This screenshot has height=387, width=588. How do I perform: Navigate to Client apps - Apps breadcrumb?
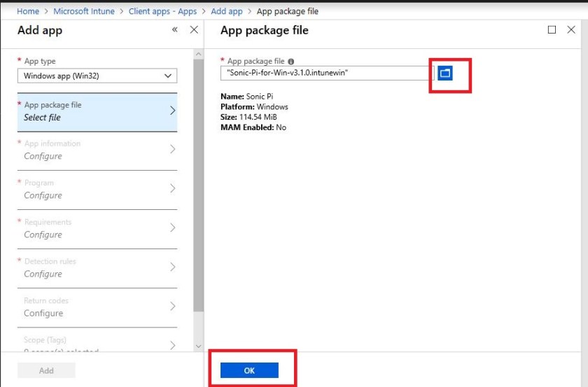click(162, 12)
